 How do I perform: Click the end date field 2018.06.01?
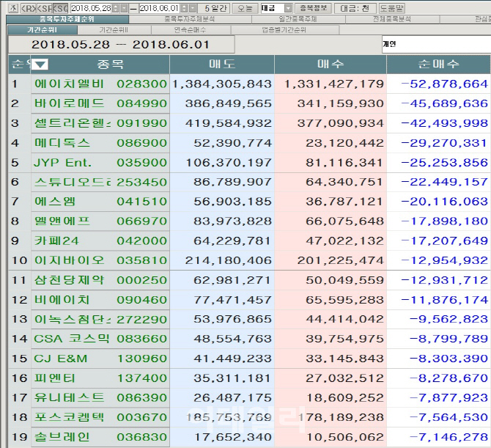(159, 8)
